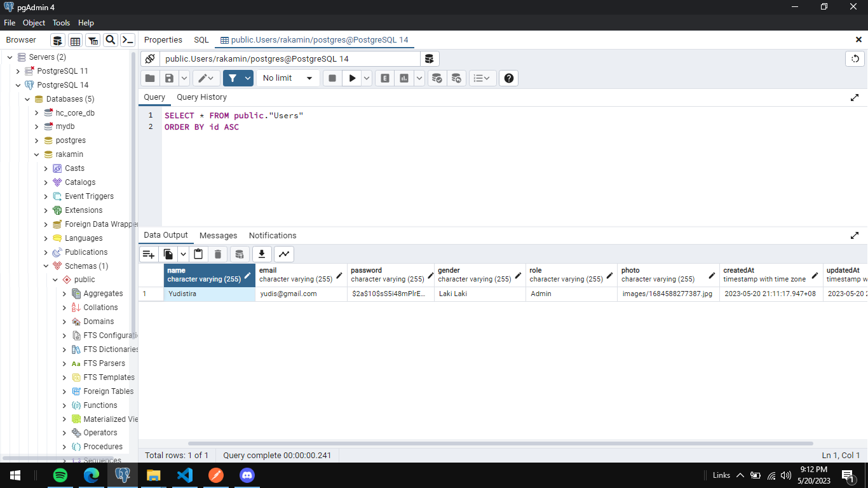This screenshot has height=488, width=868.
Task: Open the Tools menu
Action: [61, 22]
